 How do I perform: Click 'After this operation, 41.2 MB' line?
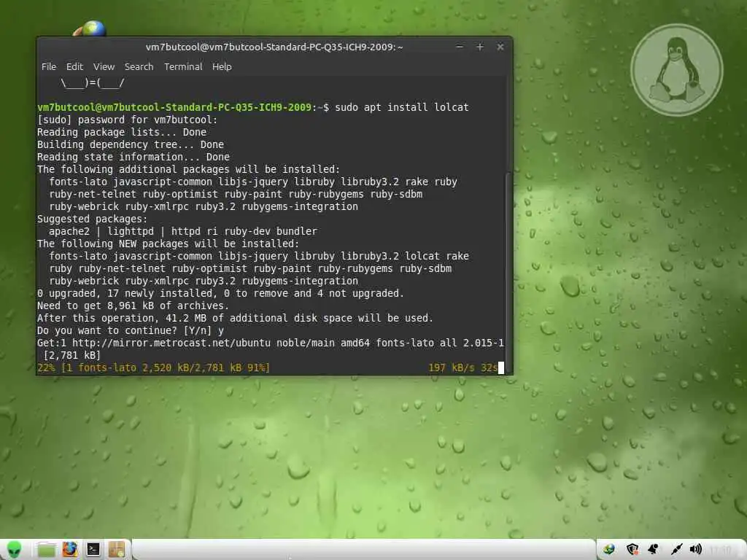tap(236, 318)
